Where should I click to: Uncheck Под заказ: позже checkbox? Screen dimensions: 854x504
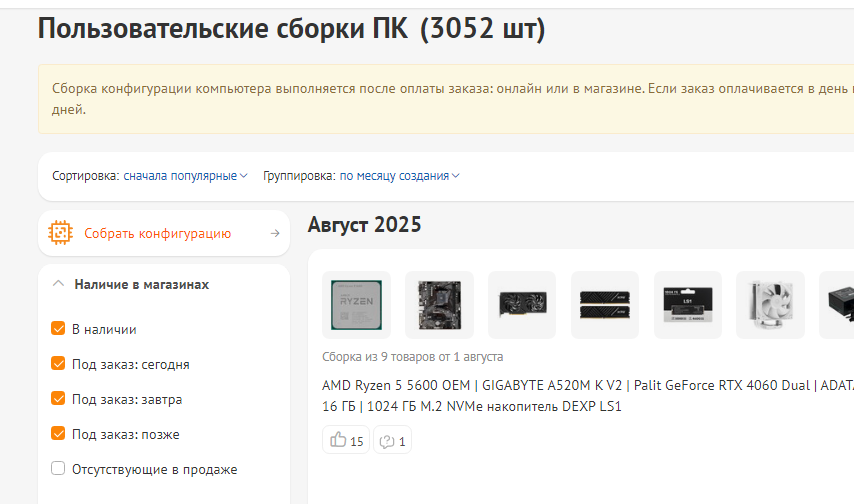[58, 433]
